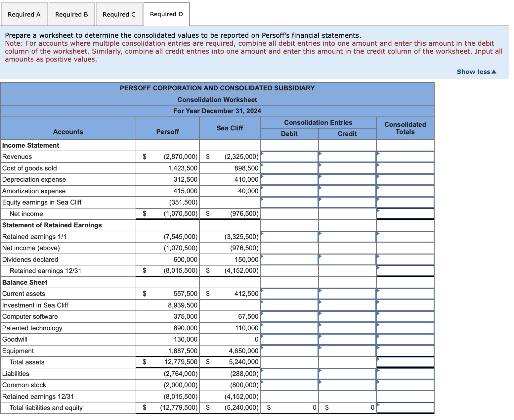Click Goodwill consolidated totals field
The height and width of the screenshot is (420, 514).
click(x=405, y=339)
